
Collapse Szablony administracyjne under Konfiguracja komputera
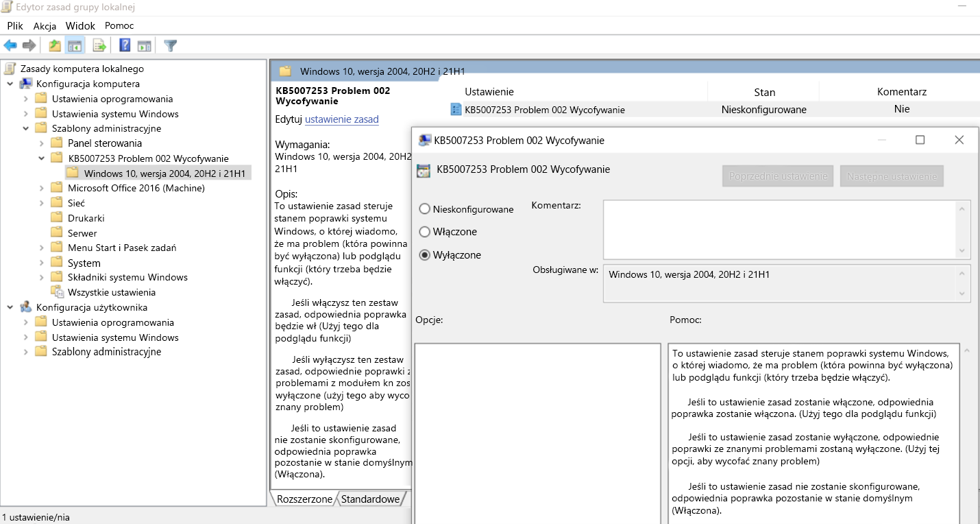click(x=26, y=128)
